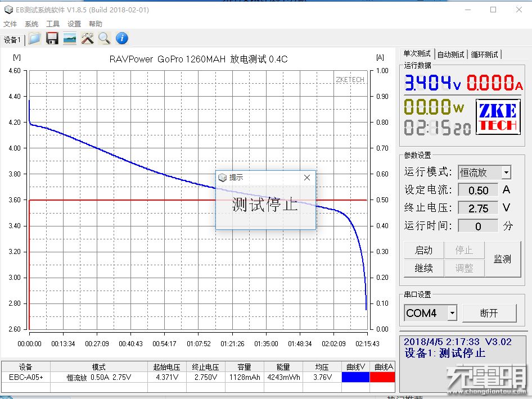This screenshot has height=399, width=532.
Task: Click the 终止电压 column header in table
Action: coord(206,367)
